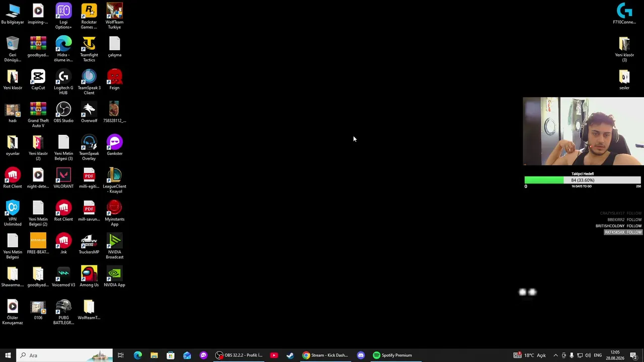The width and height of the screenshot is (644, 362).
Task: Select the NVIDIA Broadcast shortcut
Action: [115, 246]
